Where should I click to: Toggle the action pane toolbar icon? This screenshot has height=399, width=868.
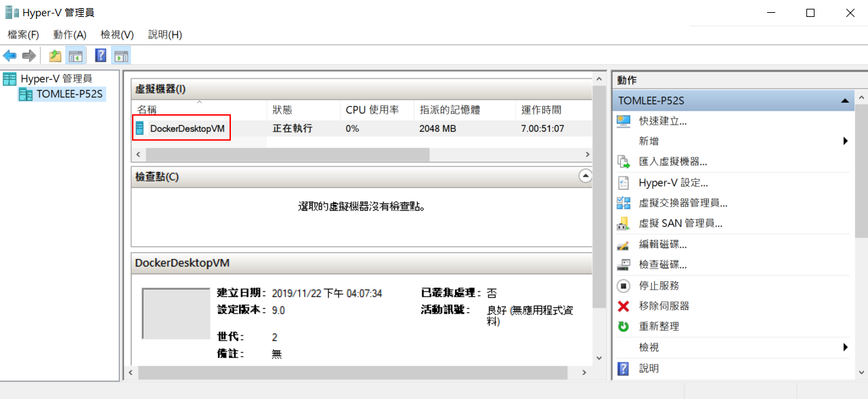click(x=121, y=55)
